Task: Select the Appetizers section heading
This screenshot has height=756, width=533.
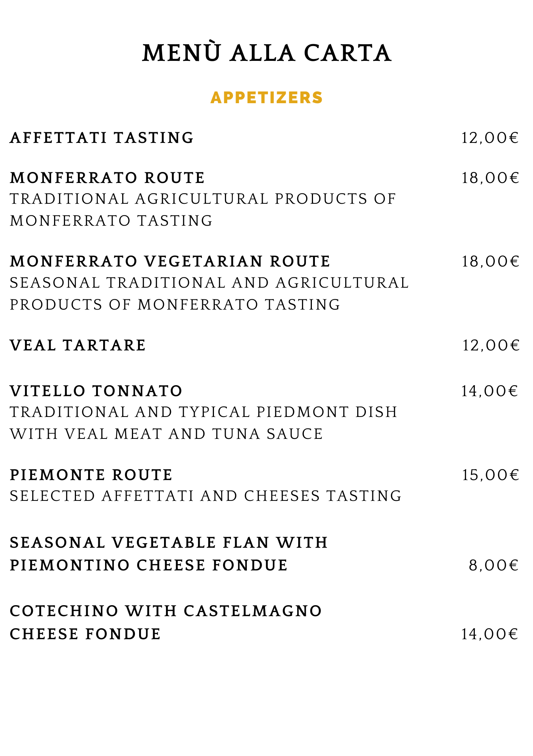Action: pos(266,98)
